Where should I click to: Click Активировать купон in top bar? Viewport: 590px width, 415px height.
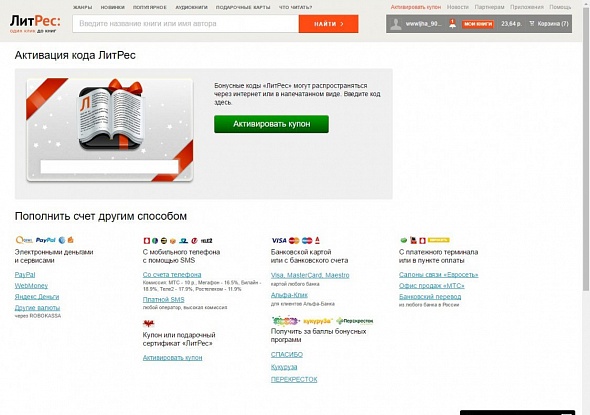click(x=416, y=7)
